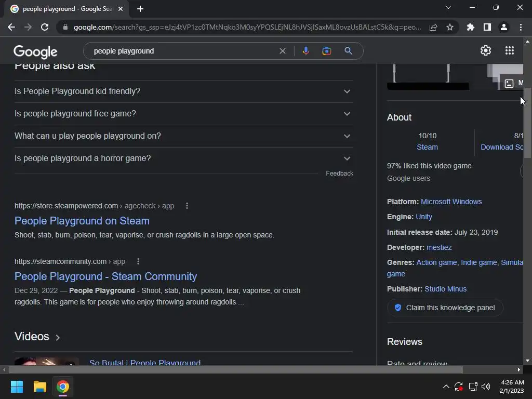Image resolution: width=532 pixels, height=399 pixels.
Task: Open options for steamcommunity.com result
Action: (138, 262)
